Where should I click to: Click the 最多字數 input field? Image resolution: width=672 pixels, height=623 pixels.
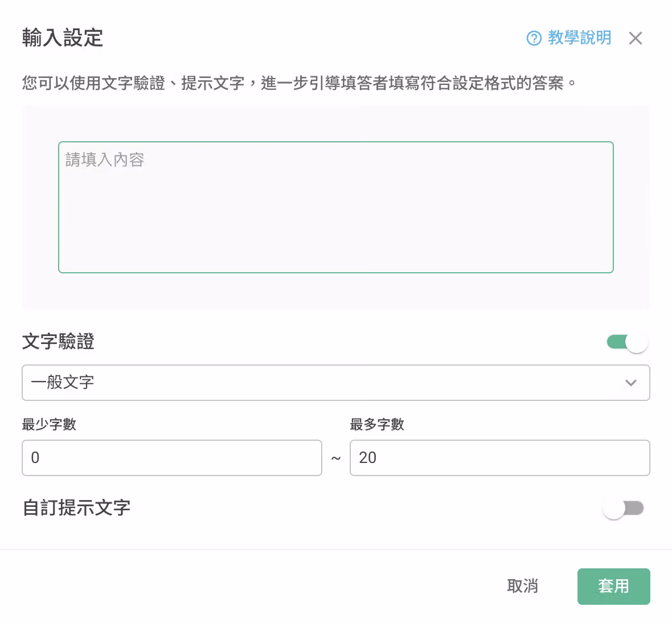[x=499, y=458]
